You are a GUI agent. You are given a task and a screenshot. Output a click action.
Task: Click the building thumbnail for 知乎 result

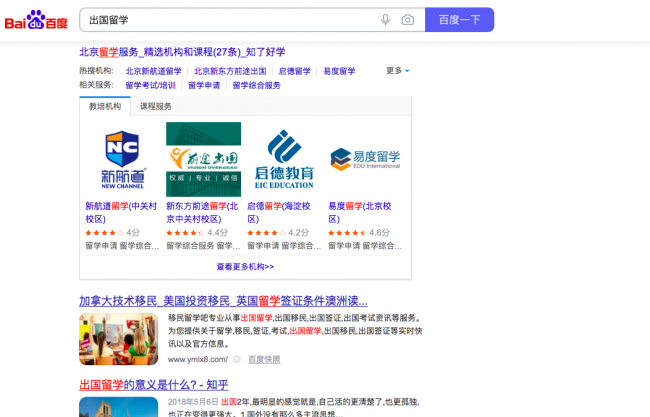pos(119,407)
